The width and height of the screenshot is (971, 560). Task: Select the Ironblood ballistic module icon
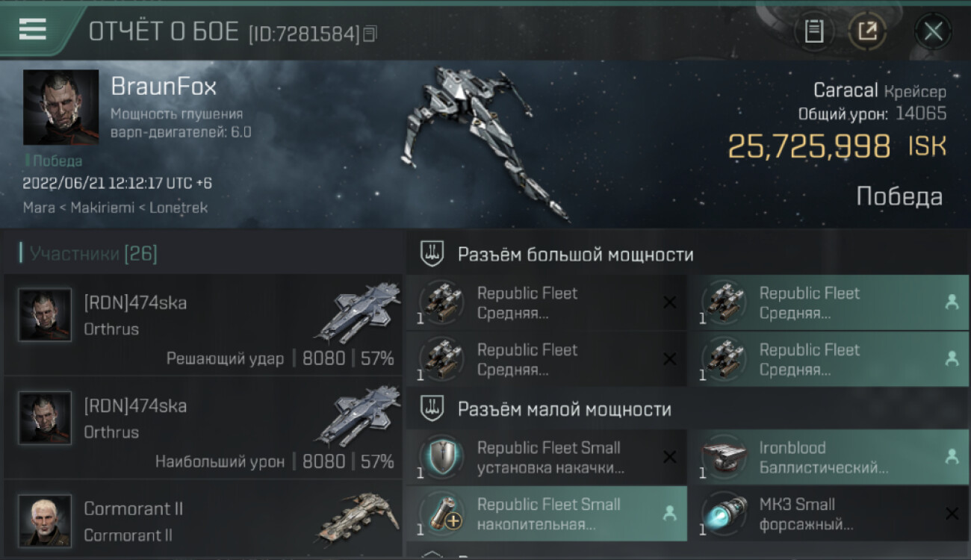pyautogui.click(x=725, y=458)
